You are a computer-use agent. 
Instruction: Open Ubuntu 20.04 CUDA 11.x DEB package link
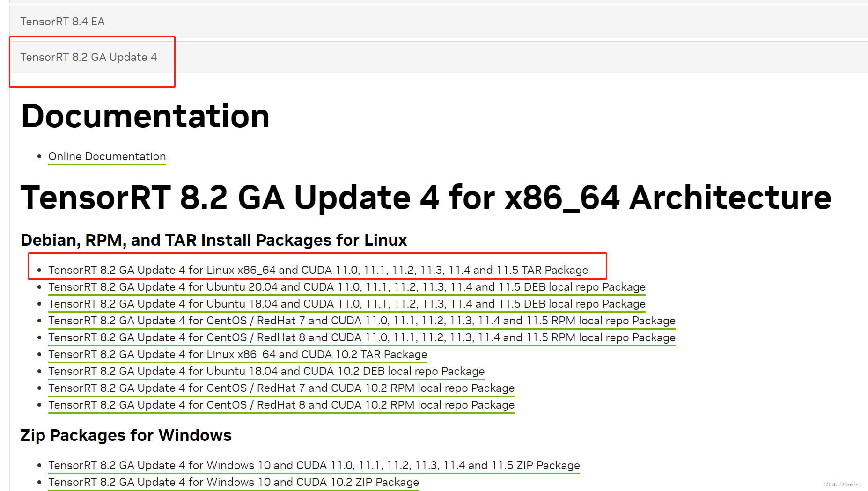tap(346, 287)
